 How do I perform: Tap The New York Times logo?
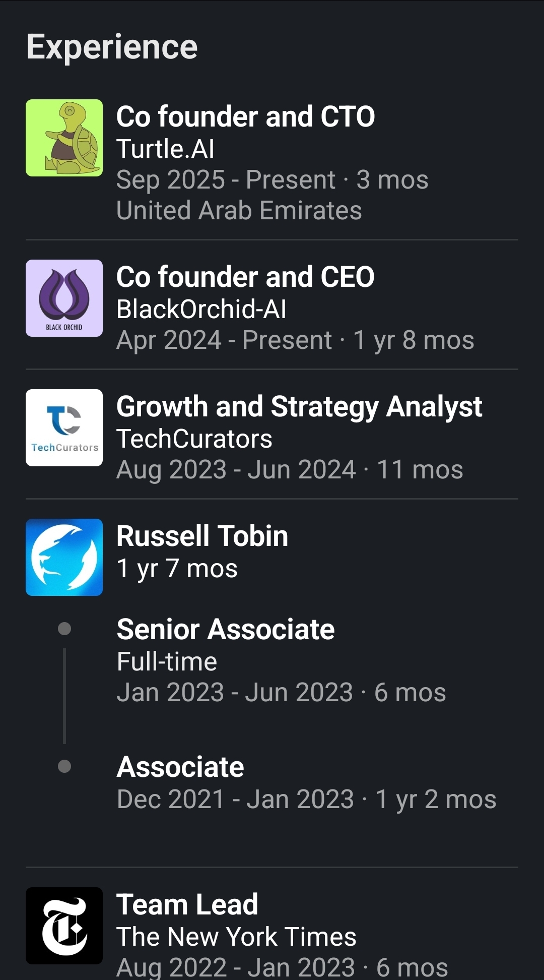(x=64, y=926)
